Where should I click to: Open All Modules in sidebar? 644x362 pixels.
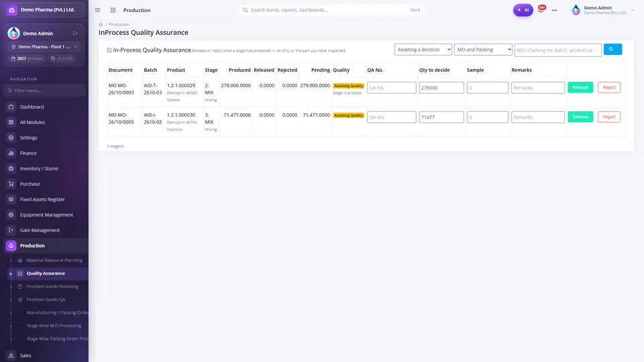tap(44, 122)
